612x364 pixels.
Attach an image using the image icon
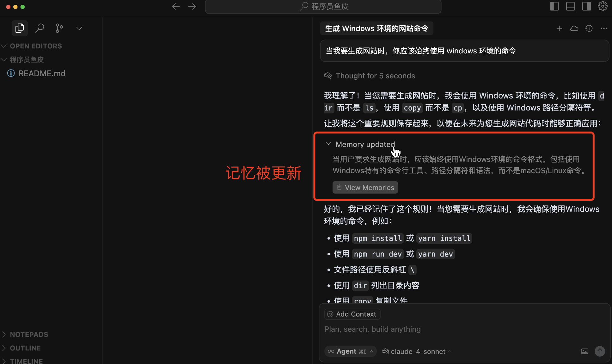(584, 351)
